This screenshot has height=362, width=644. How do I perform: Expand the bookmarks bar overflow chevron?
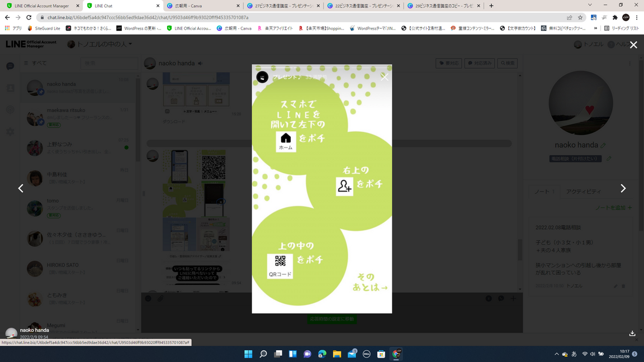coord(595,28)
